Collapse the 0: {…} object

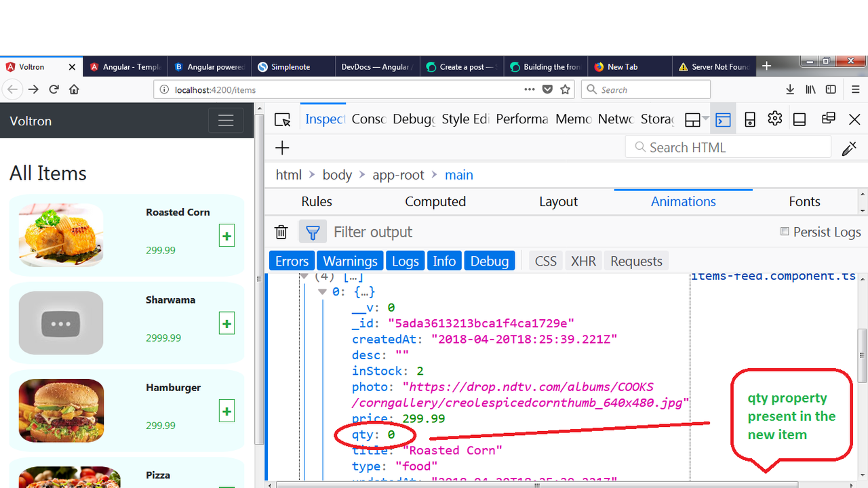[322, 291]
